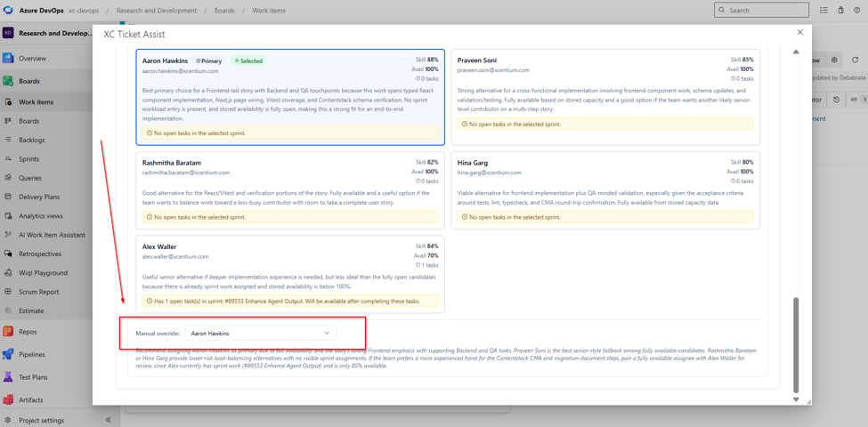Open the Analytics views sidebar icon

[x=8, y=215]
